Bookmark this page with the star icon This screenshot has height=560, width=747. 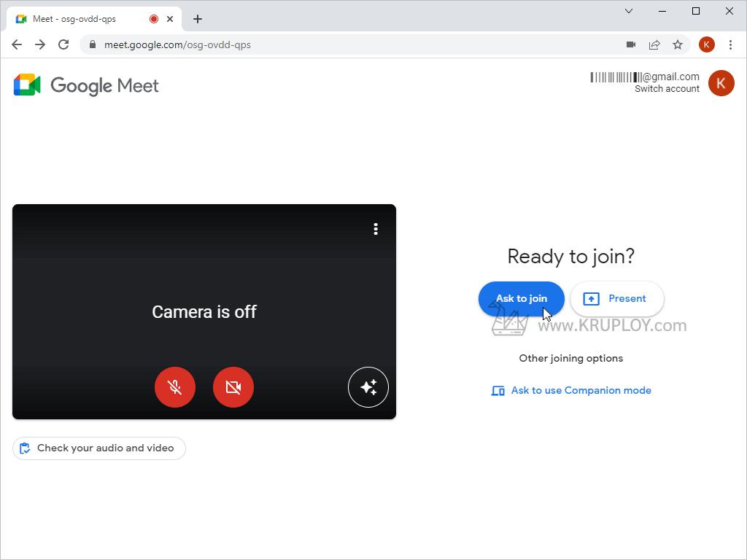pos(678,44)
